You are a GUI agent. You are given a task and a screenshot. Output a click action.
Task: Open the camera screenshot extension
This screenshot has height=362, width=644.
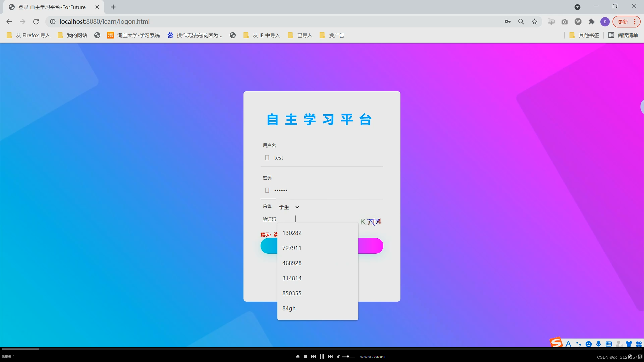[x=565, y=22]
